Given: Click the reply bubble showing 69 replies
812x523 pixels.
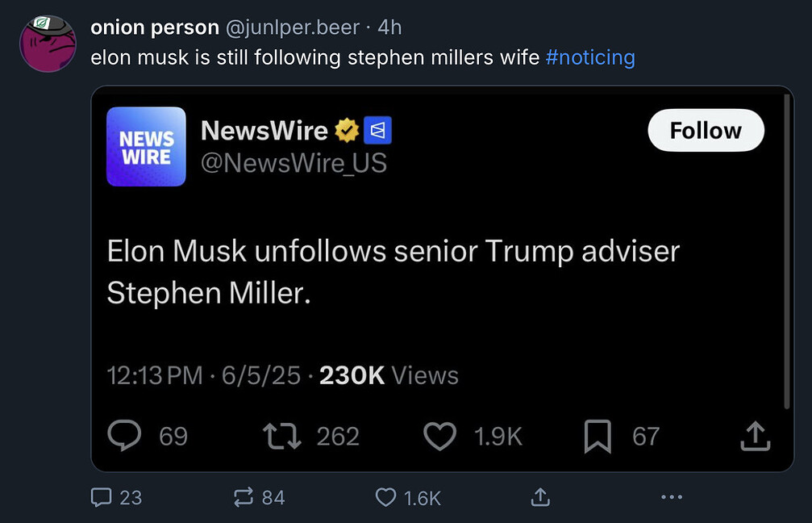Looking at the screenshot, I should click(124, 437).
